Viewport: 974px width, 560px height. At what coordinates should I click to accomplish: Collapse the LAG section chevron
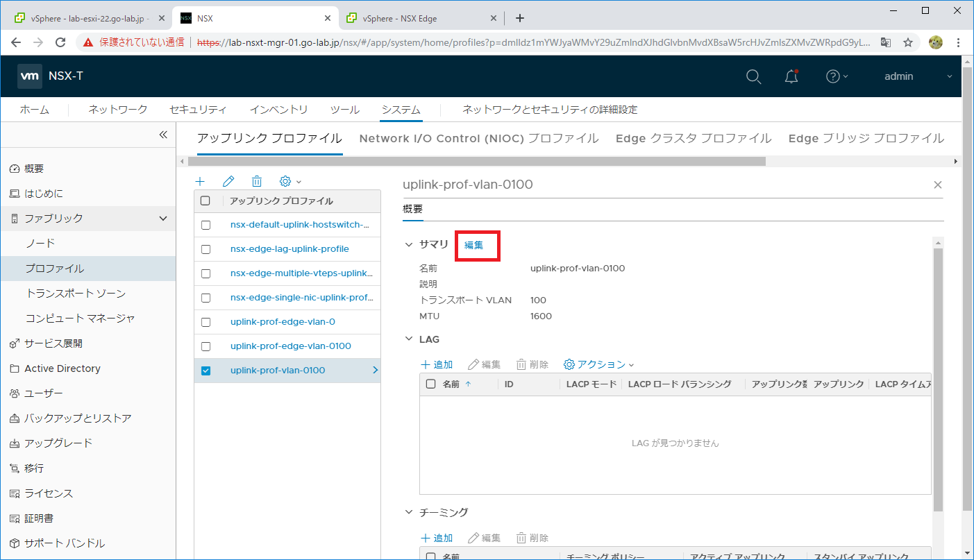coord(409,339)
